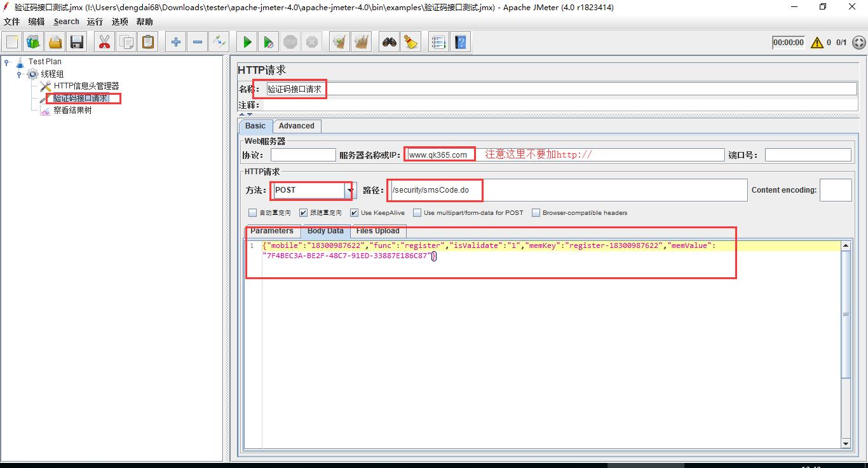This screenshot has width=868, height=468.
Task: Select 察看结果树 in the tree
Action: pos(72,110)
